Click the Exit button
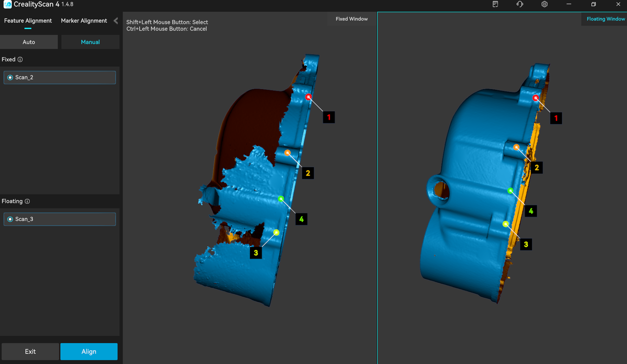Screen dimensions: 627x364 tap(30, 351)
